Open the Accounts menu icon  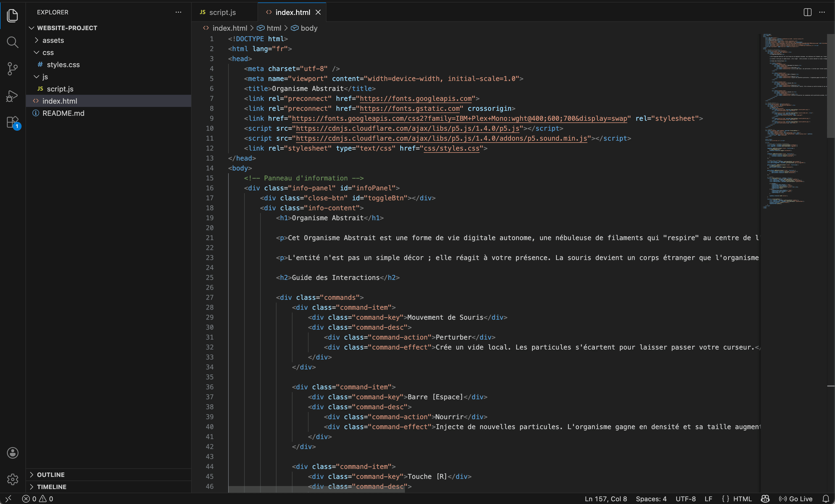pyautogui.click(x=12, y=453)
